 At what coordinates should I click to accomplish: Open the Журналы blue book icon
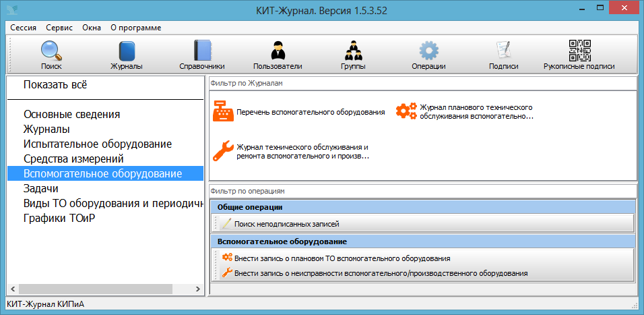[127, 51]
